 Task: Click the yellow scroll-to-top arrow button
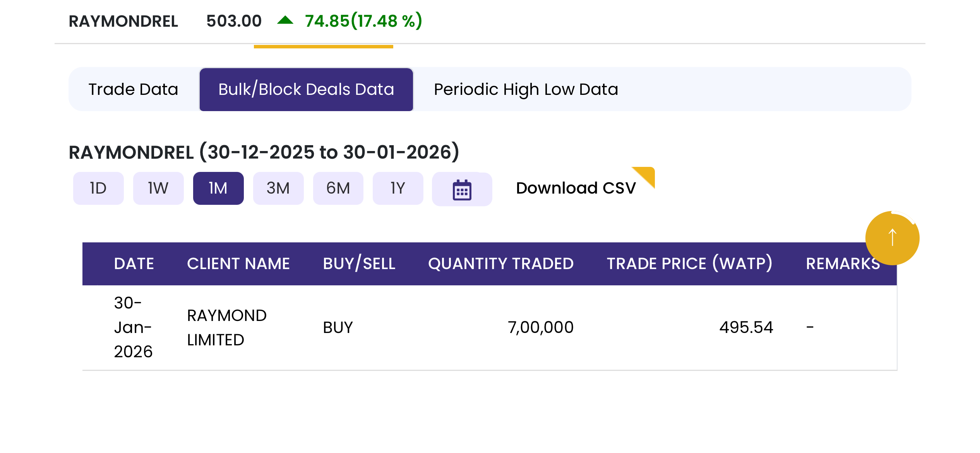pos(892,238)
